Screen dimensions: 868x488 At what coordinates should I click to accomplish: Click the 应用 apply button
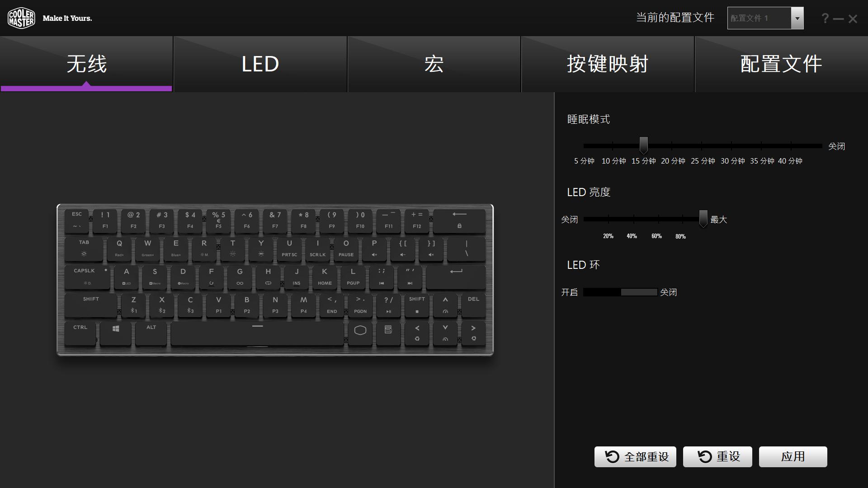[793, 457]
